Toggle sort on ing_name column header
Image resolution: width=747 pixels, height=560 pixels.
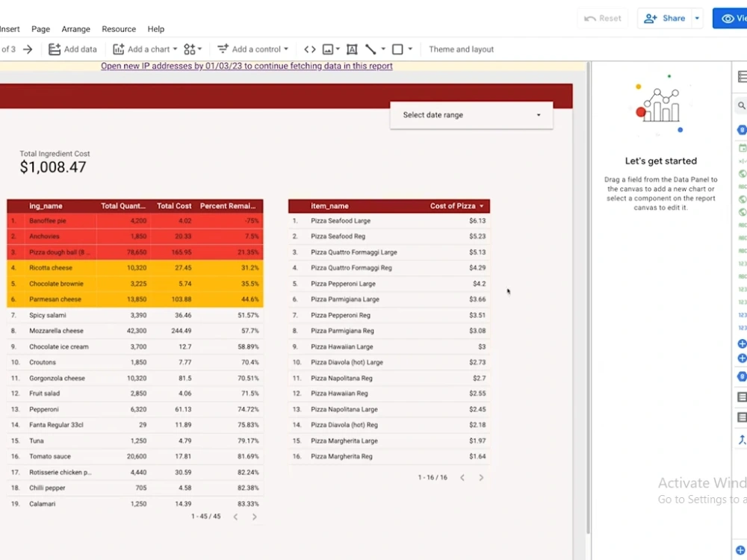click(x=45, y=205)
